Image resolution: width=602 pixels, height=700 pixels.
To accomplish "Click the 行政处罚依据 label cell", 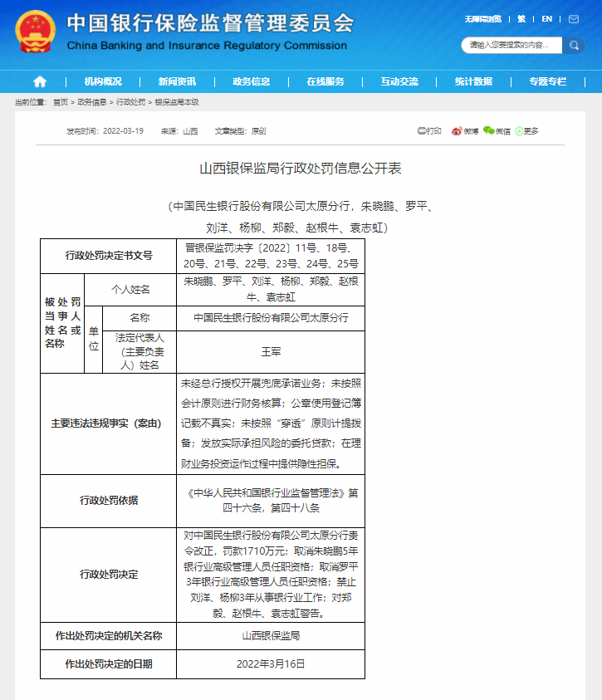I will click(109, 501).
